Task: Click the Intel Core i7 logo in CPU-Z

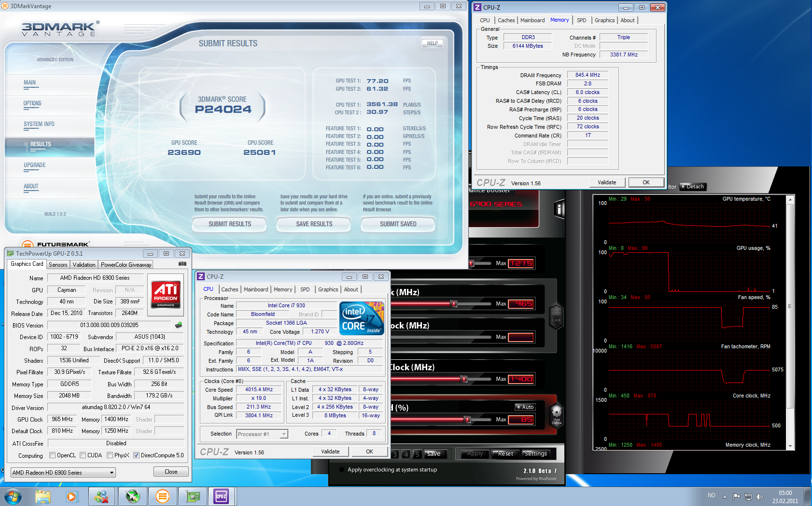Action: [x=362, y=318]
